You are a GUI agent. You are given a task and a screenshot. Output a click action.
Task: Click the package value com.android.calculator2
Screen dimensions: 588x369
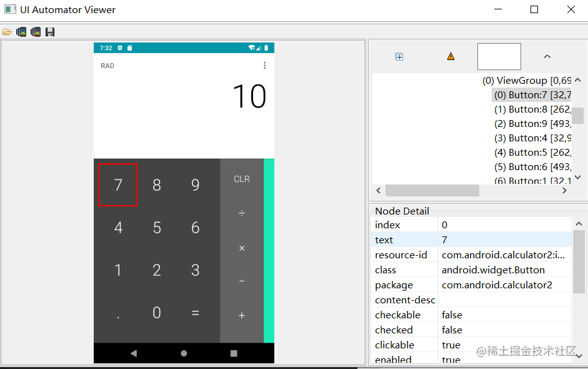pos(497,285)
